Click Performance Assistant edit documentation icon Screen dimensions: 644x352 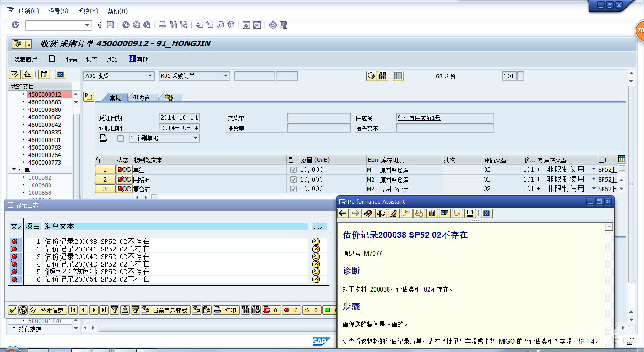[x=394, y=213]
